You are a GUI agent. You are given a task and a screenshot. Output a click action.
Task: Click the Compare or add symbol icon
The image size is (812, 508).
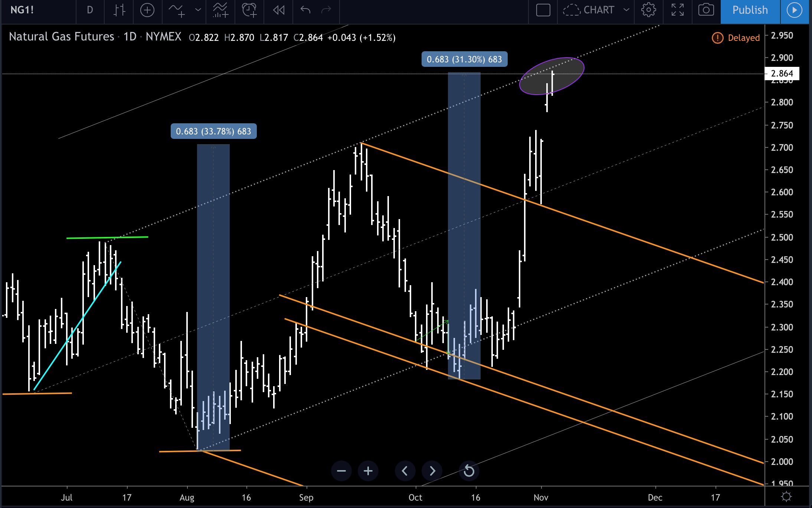[147, 10]
